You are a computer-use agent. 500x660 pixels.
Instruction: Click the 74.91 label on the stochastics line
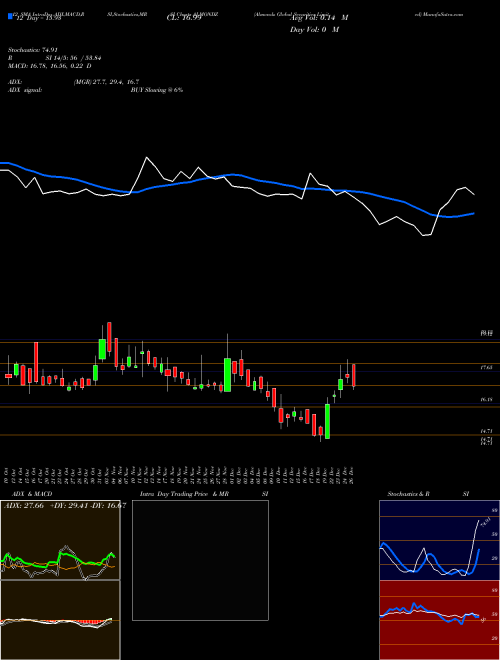486,522
